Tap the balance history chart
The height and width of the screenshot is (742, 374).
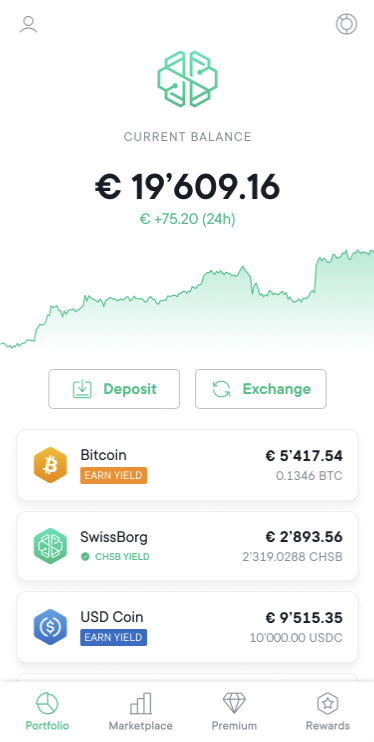click(187, 300)
